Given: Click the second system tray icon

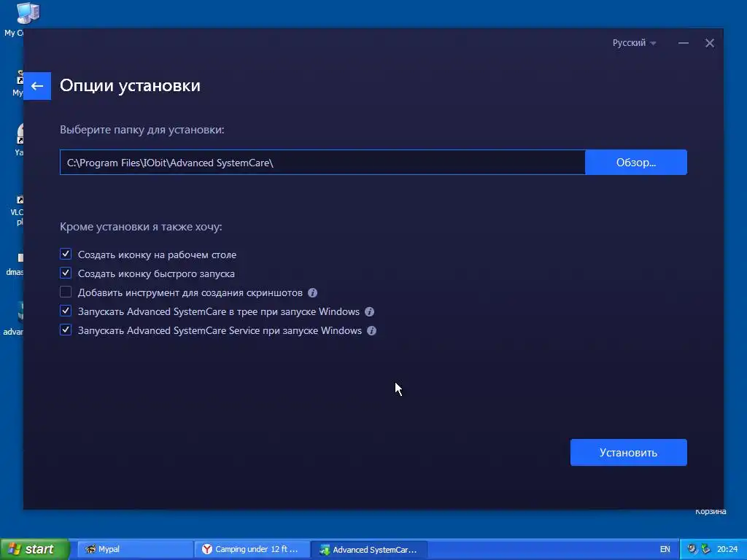Looking at the screenshot, I should point(705,549).
